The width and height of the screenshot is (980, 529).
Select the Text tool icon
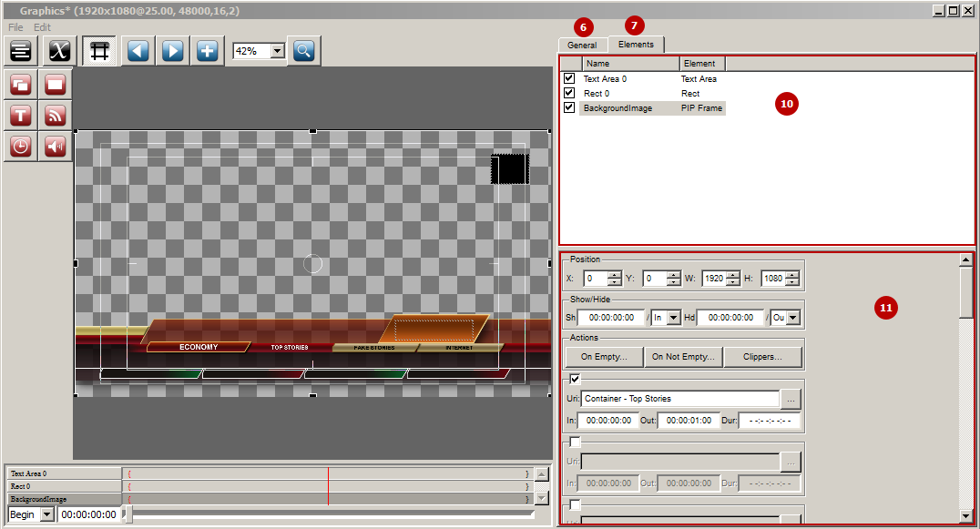(21, 115)
